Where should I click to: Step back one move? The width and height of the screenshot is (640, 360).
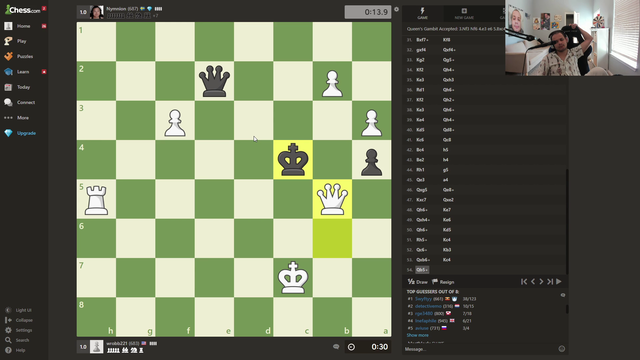(x=533, y=282)
